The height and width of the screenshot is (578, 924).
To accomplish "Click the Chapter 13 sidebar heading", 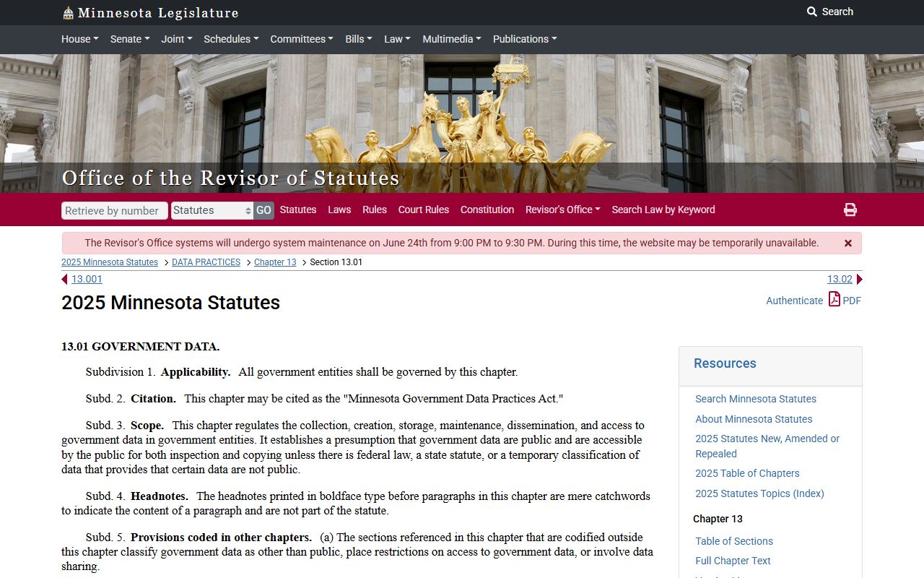I will [718, 519].
